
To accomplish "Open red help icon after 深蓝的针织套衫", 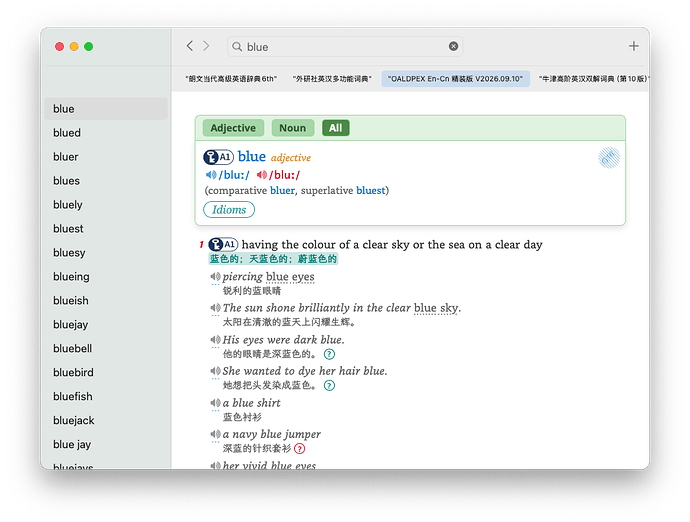I will [299, 448].
